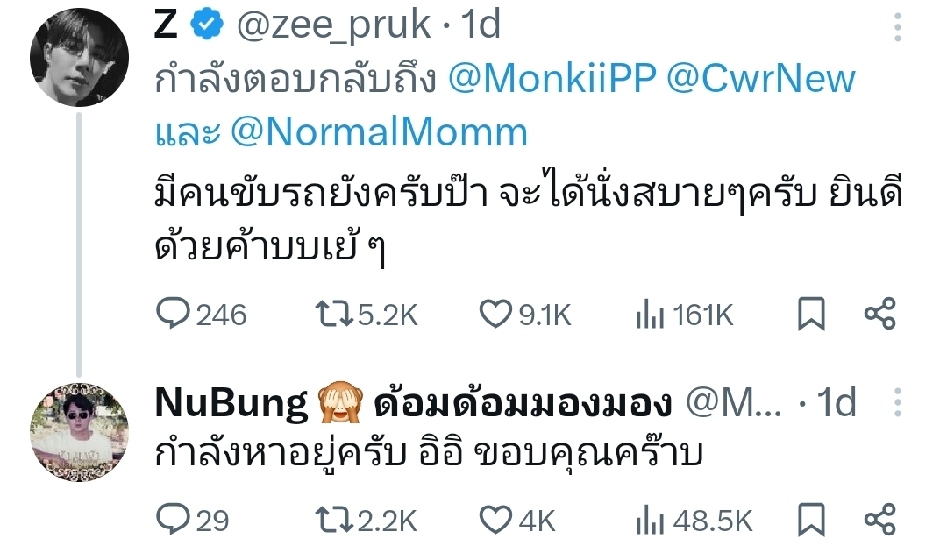The image size is (947, 560).
Task: Open the @CwrNew mention link
Action: point(761,80)
